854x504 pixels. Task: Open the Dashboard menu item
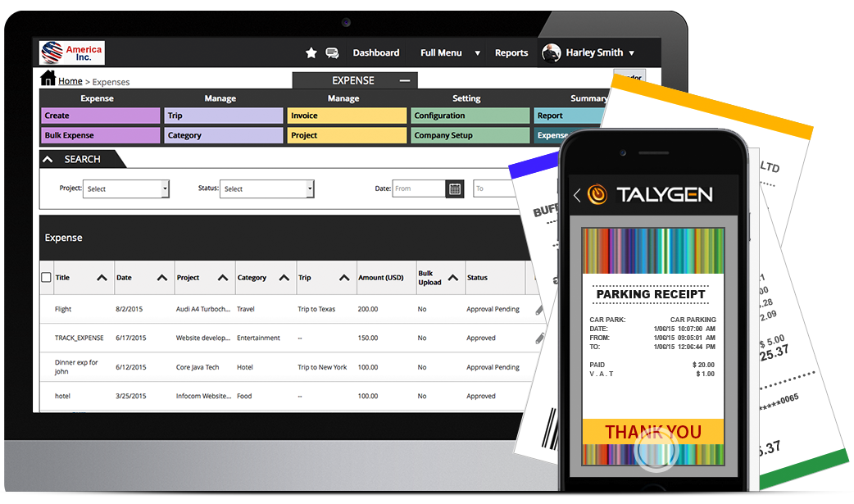376,52
